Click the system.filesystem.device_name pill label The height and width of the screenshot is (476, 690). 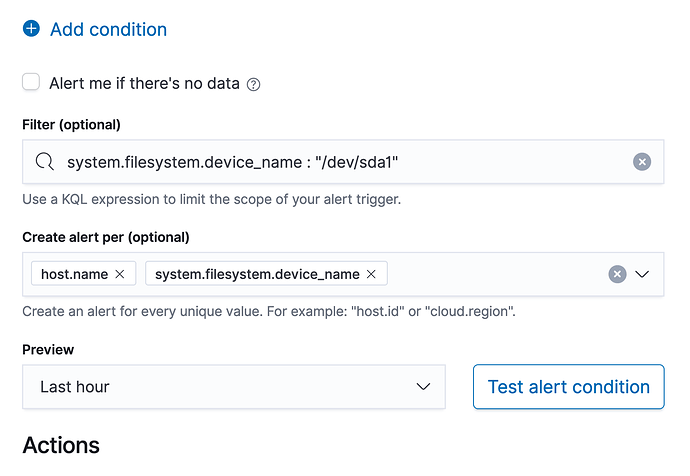pyautogui.click(x=256, y=274)
